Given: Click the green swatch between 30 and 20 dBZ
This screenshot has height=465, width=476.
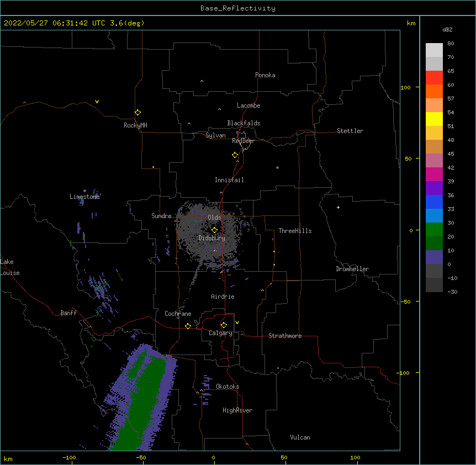Looking at the screenshot, I should pos(434,230).
